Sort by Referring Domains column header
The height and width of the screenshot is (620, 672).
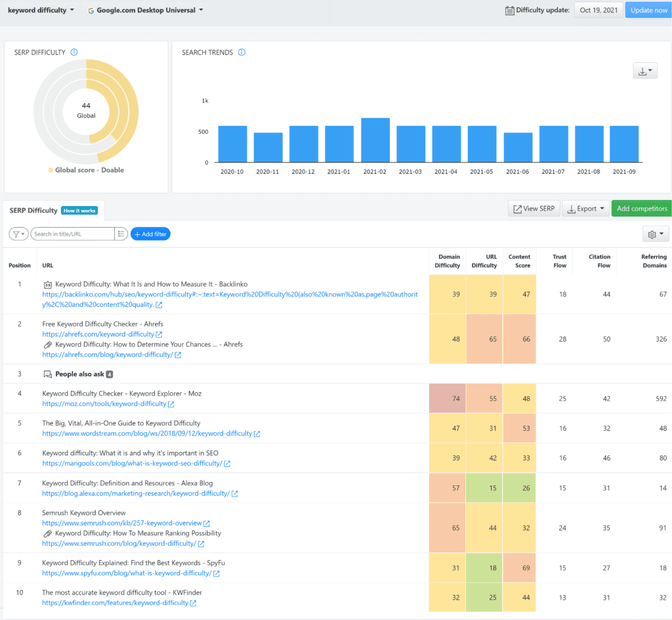(x=654, y=261)
